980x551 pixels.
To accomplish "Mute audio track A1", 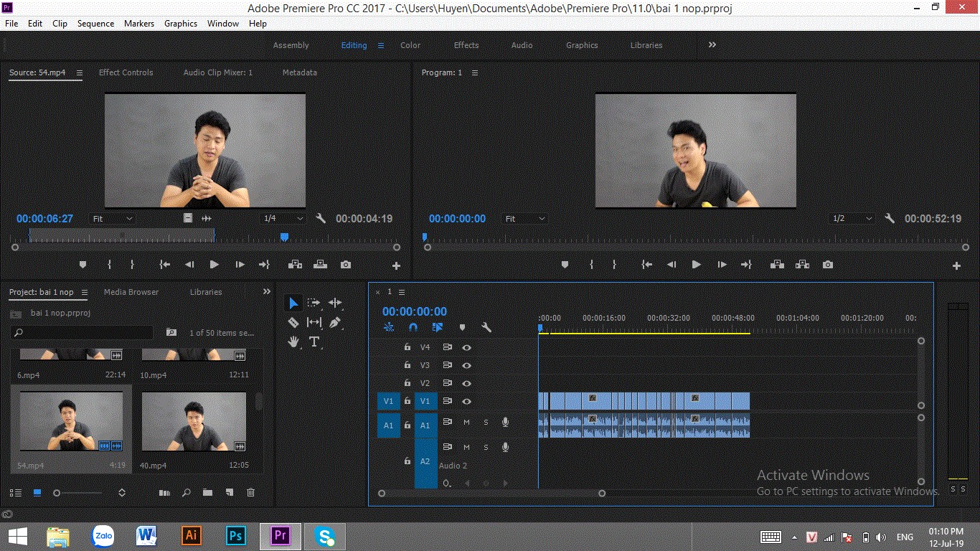I will [x=466, y=423].
